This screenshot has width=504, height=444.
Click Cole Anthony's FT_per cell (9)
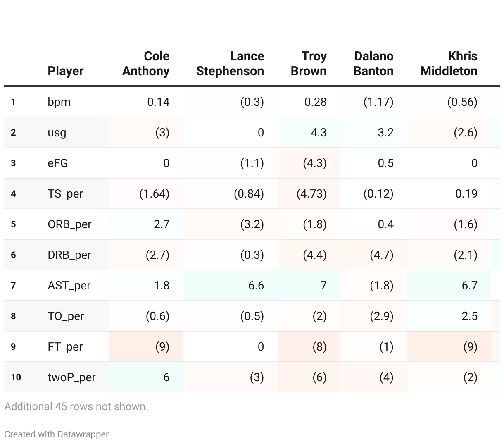click(162, 346)
